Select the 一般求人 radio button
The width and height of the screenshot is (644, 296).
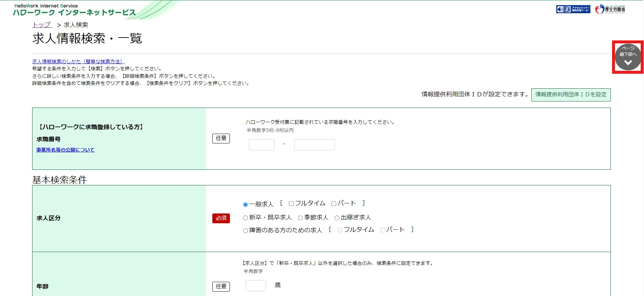245,205
